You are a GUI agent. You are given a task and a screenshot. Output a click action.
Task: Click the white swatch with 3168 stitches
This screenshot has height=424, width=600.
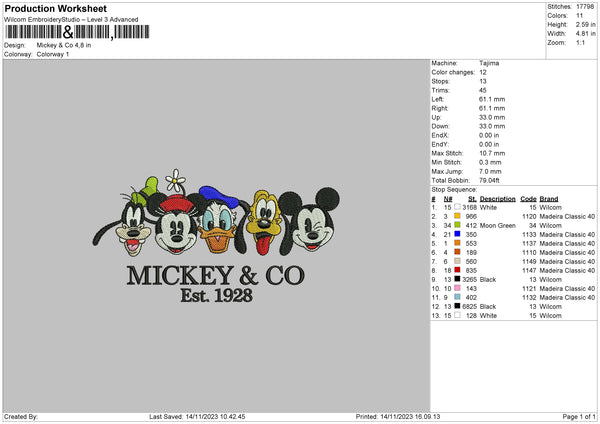point(457,207)
